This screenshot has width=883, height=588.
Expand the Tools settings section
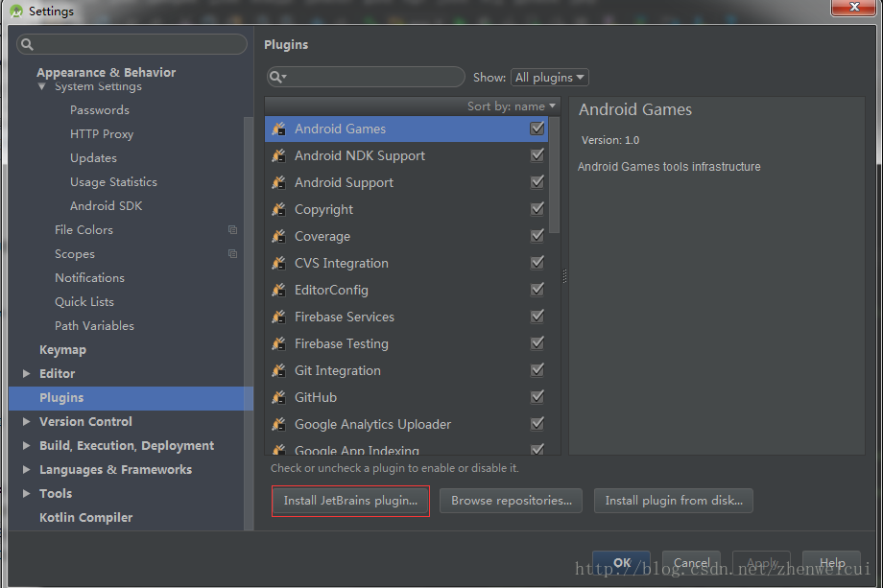click(x=26, y=493)
